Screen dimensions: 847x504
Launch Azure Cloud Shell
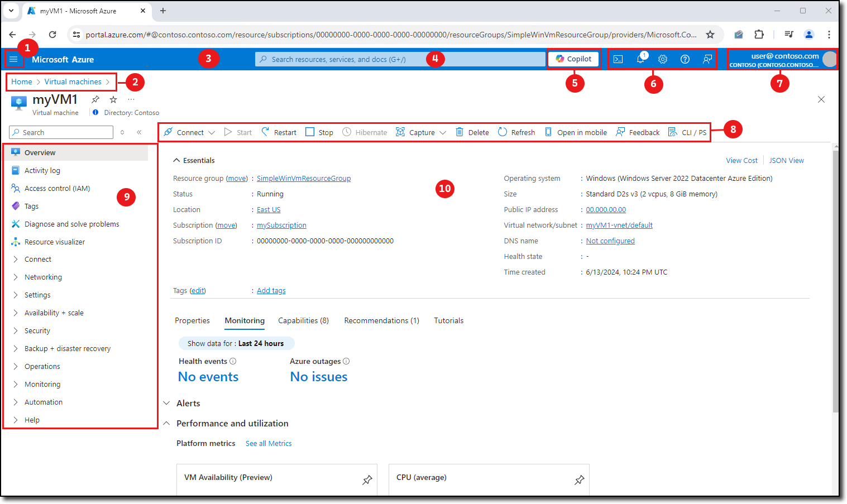coord(618,59)
